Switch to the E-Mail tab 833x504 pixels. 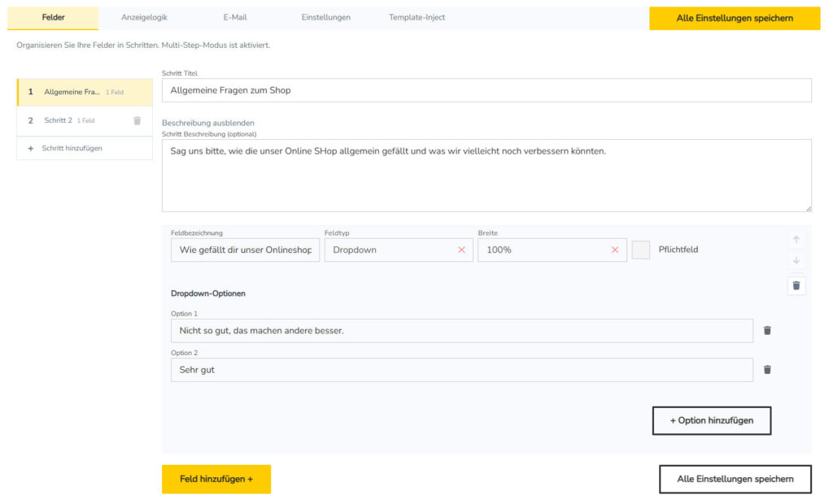(234, 16)
